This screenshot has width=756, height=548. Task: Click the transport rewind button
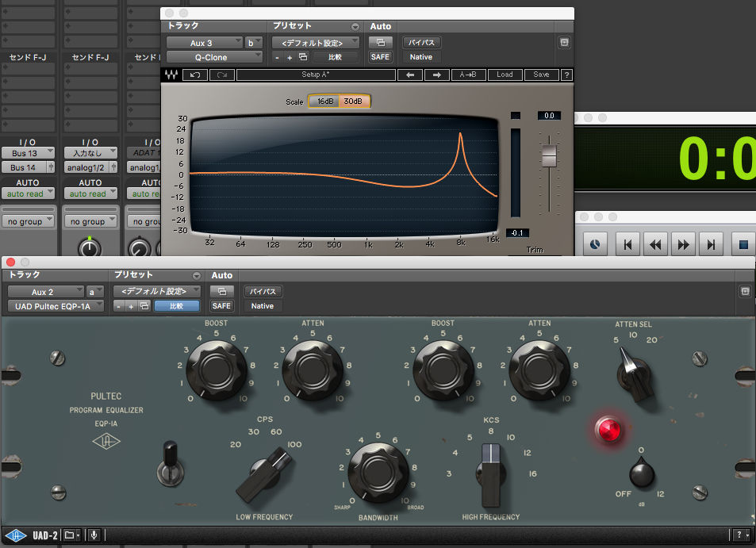(655, 244)
